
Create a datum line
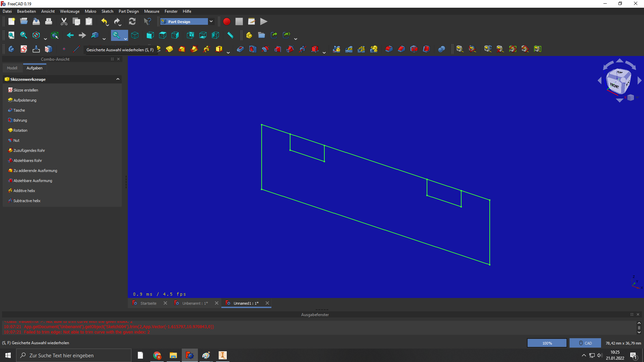coord(76,49)
